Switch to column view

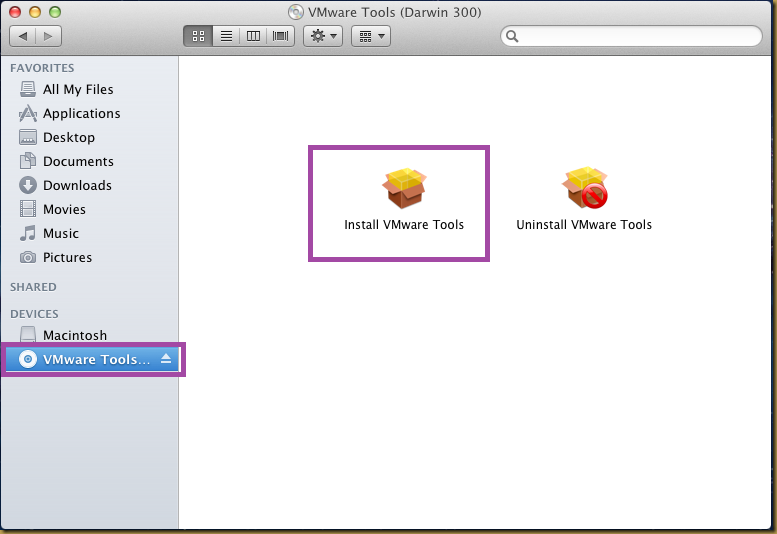(x=253, y=36)
